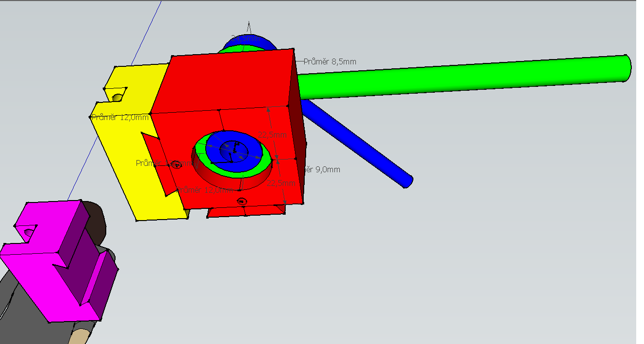The width and height of the screenshot is (644, 344).
Task: Click the round hole in the yellow bracket
Action: click(x=117, y=97)
